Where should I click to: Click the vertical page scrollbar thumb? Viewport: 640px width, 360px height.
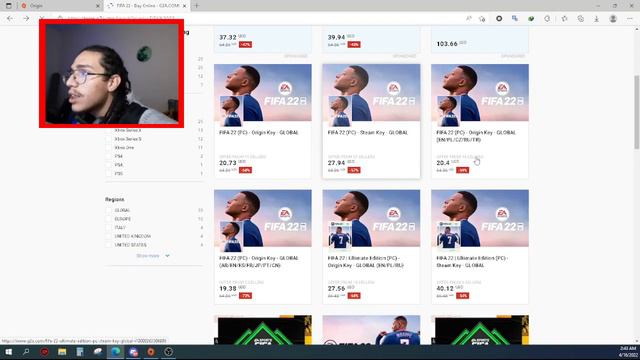tap(636, 112)
